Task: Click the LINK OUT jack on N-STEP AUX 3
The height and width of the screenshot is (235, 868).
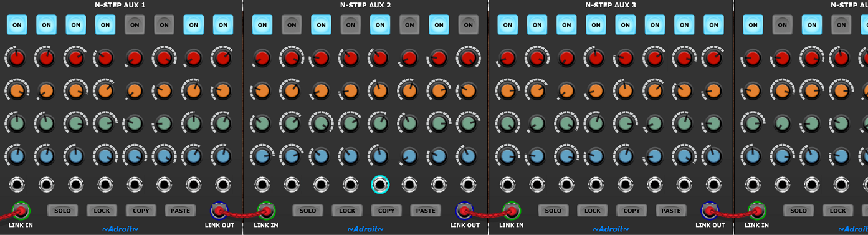Action: (710, 211)
